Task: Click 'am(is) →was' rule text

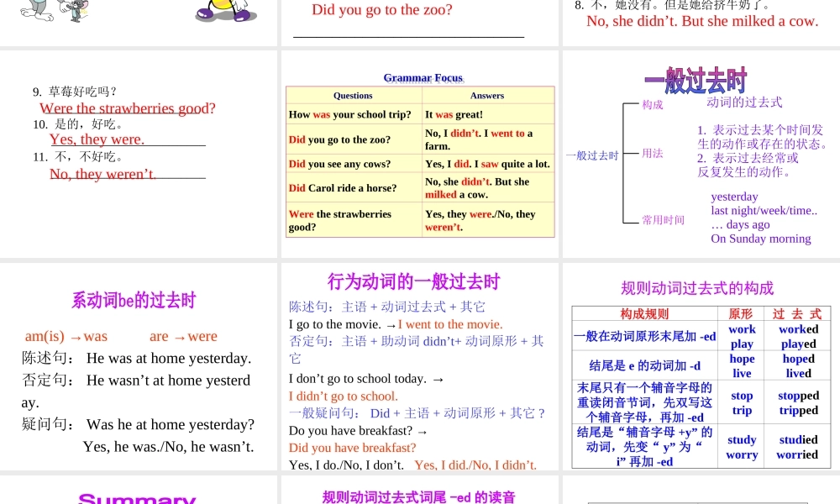Action: point(66,336)
